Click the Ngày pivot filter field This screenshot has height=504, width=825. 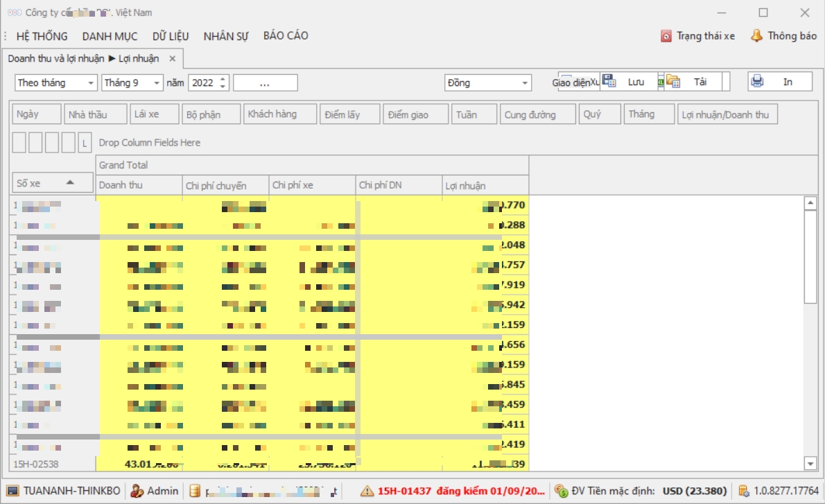click(x=37, y=114)
